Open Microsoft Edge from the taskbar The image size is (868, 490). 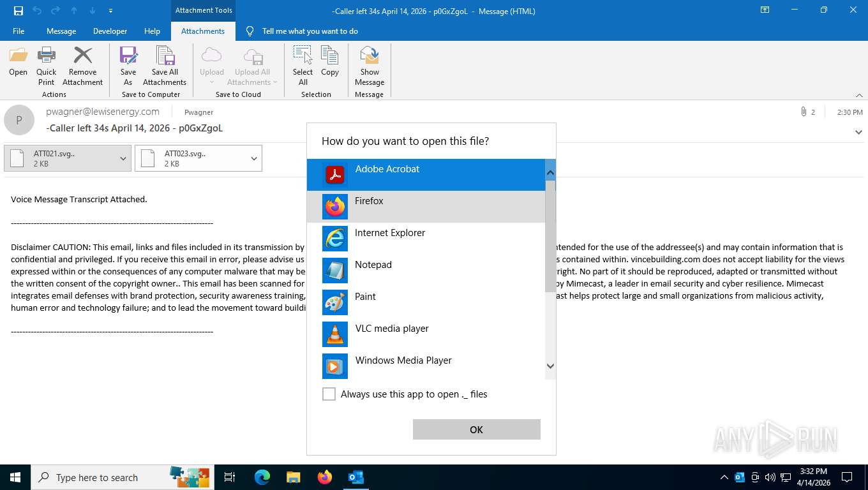tap(262, 477)
